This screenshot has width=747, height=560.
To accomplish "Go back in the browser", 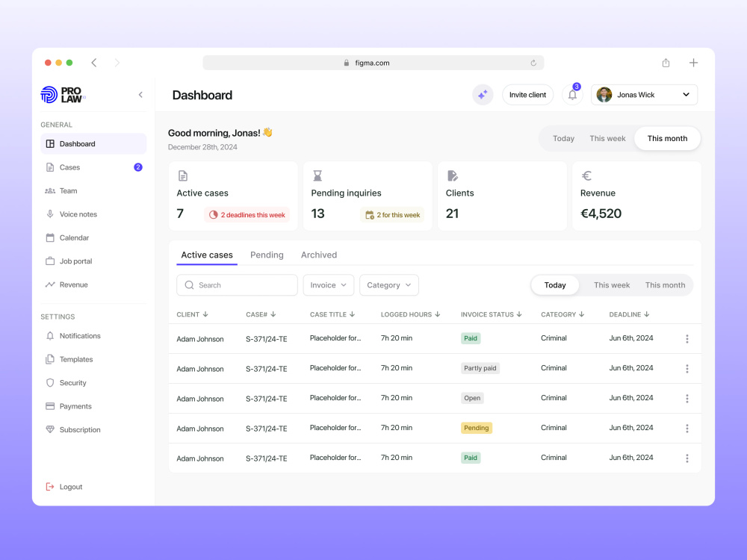I will point(94,63).
